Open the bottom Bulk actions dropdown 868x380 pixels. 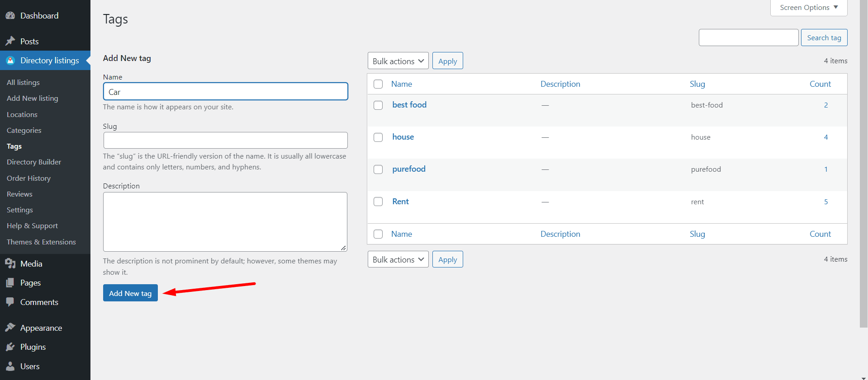coord(398,259)
